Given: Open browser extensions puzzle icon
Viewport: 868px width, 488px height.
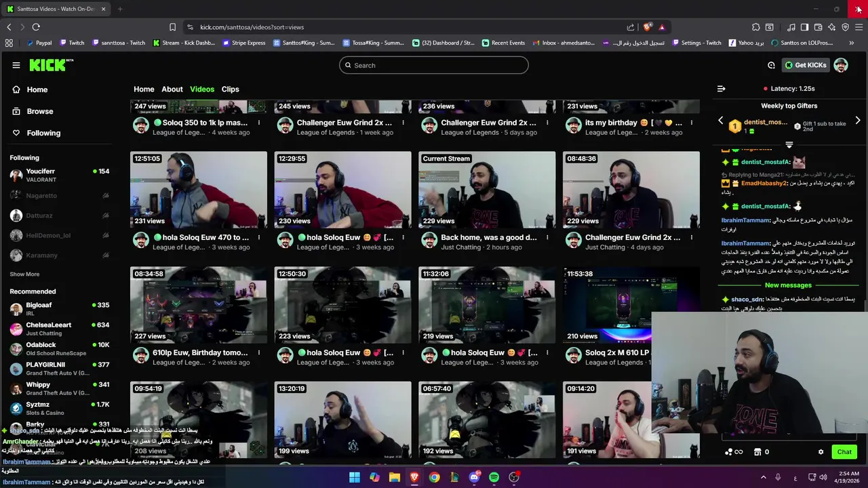Looking at the screenshot, I should coord(756,27).
